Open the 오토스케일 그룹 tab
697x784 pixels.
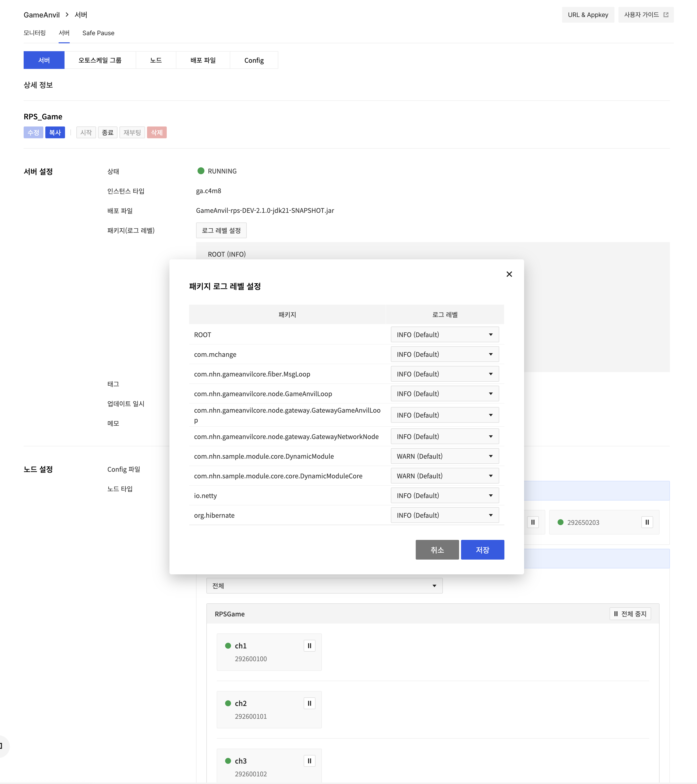tap(100, 60)
